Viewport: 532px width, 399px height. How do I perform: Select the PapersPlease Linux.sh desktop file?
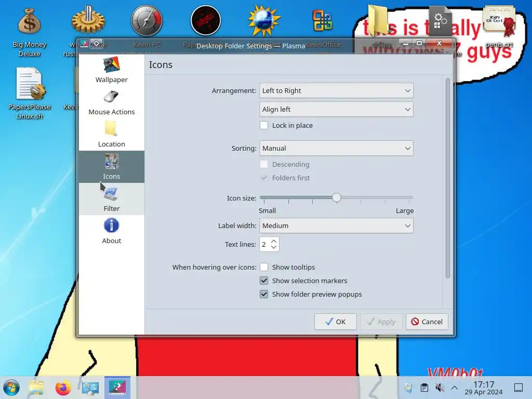click(30, 94)
